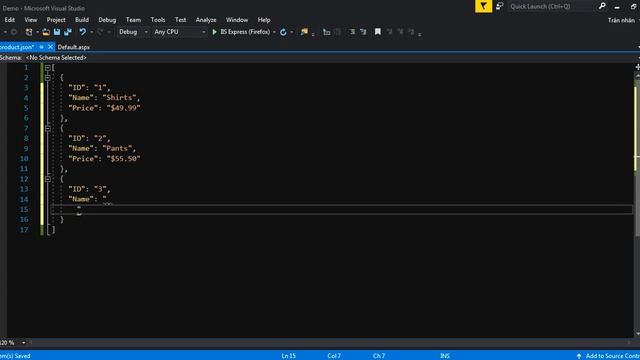Viewport: 640px width, 360px height.
Task: Open the Tools menu
Action: pyautogui.click(x=158, y=20)
